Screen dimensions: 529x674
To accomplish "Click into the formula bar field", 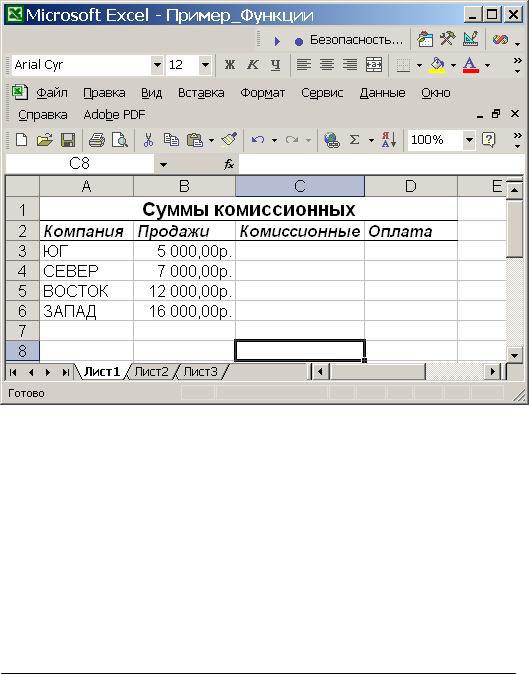I will coord(382,164).
